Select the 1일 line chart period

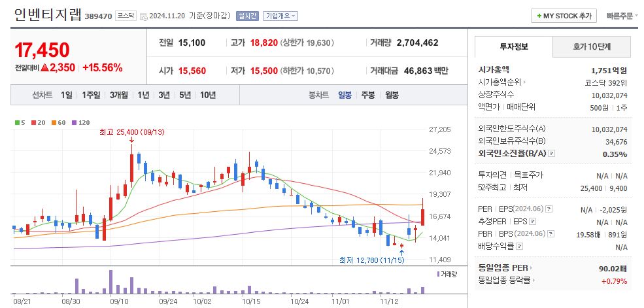[x=67, y=95]
